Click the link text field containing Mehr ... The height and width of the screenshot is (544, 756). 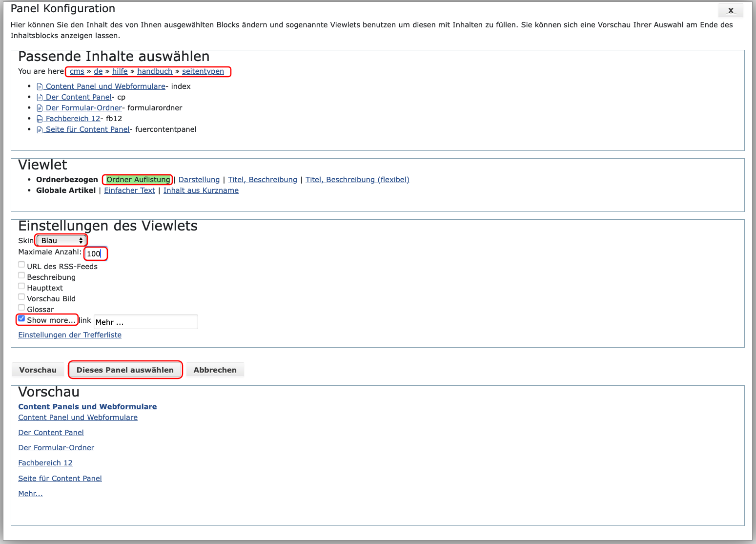(x=146, y=322)
